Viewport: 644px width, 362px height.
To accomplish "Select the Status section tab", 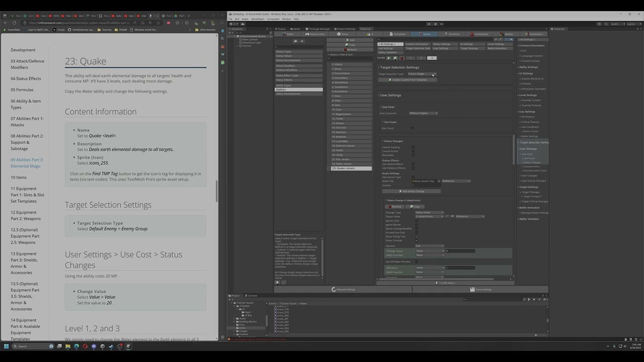I will click(425, 34).
